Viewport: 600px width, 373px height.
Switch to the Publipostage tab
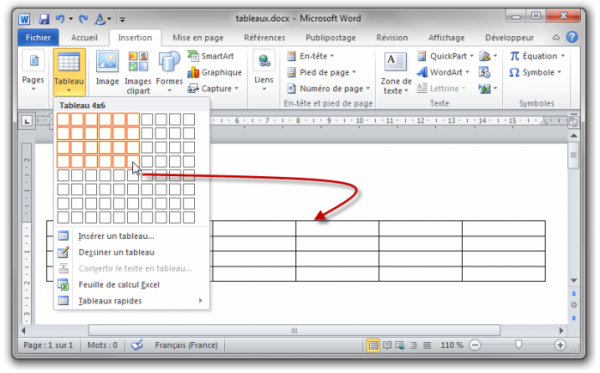coord(331,37)
